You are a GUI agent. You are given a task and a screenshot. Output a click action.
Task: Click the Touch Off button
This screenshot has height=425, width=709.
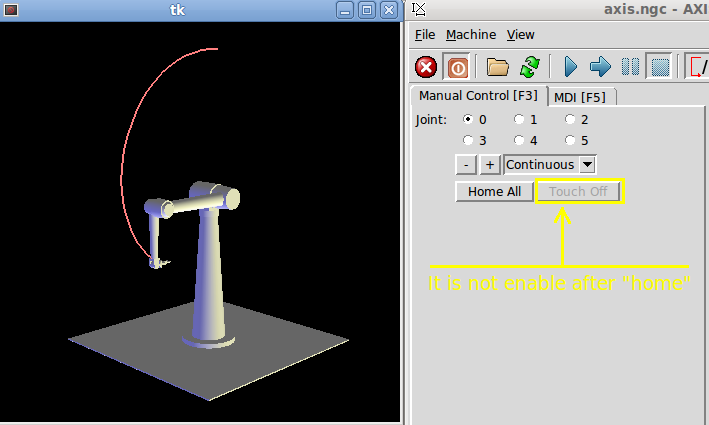pyautogui.click(x=578, y=192)
